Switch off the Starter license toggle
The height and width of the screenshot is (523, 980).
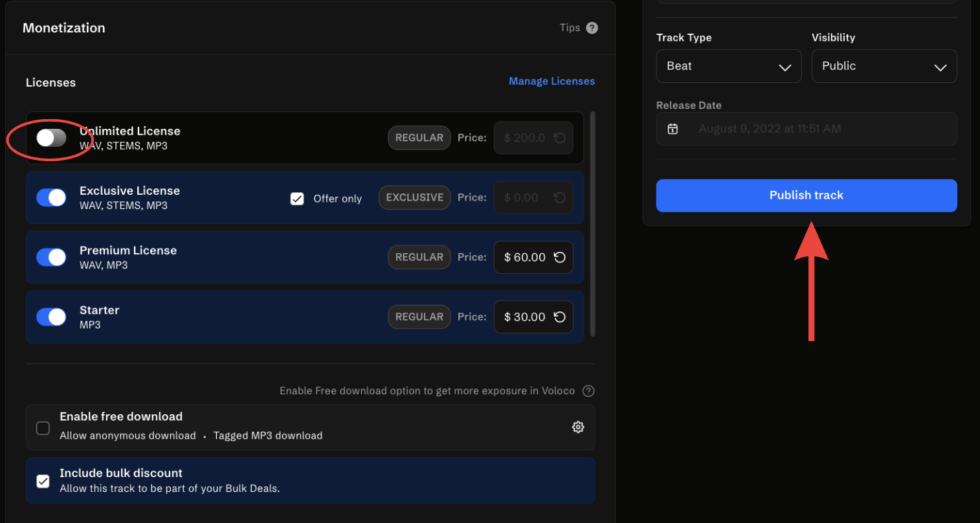[x=52, y=317]
